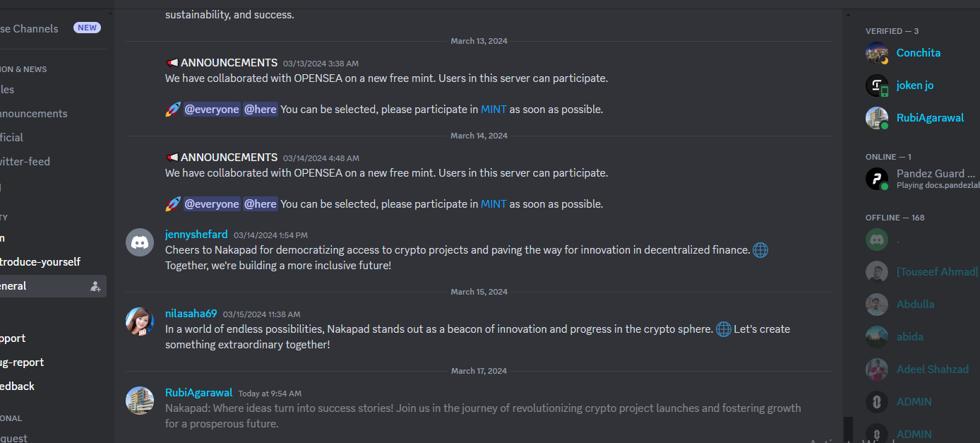The height and width of the screenshot is (443, 980).
Task: Select the introduce-yourself channel
Action: point(40,262)
